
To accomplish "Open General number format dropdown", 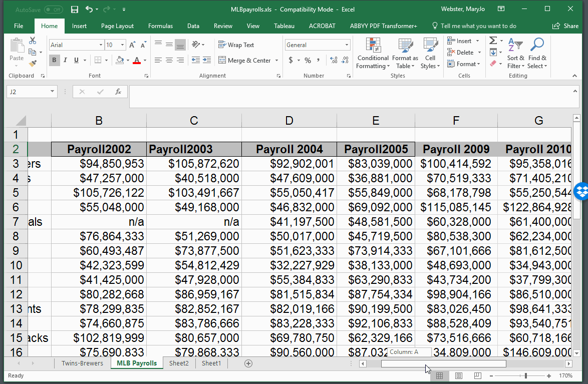I will 347,45.
